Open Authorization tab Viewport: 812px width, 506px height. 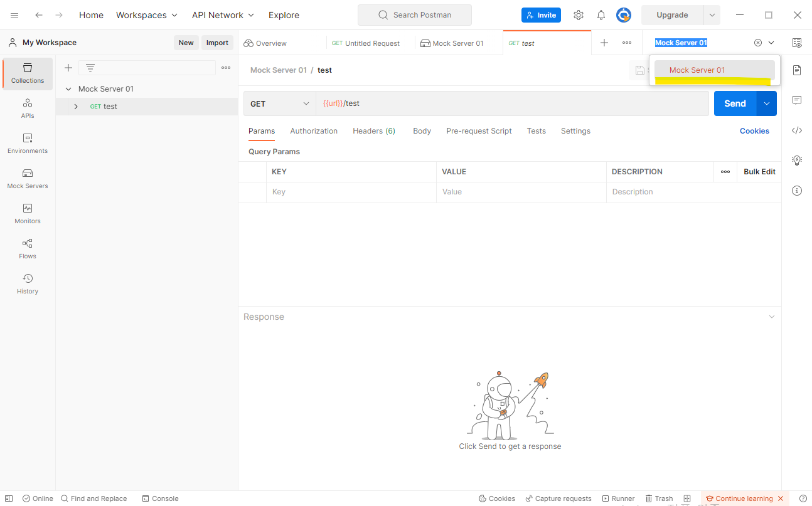(314, 131)
